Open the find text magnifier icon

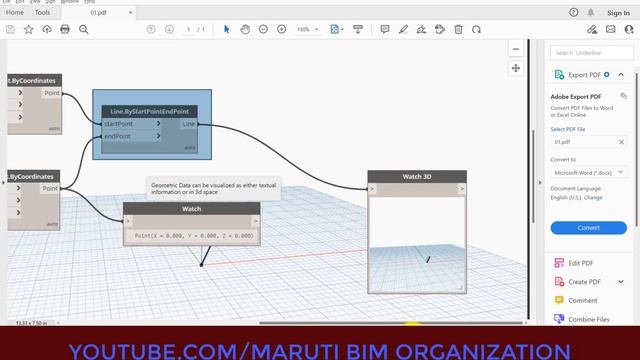click(84, 29)
